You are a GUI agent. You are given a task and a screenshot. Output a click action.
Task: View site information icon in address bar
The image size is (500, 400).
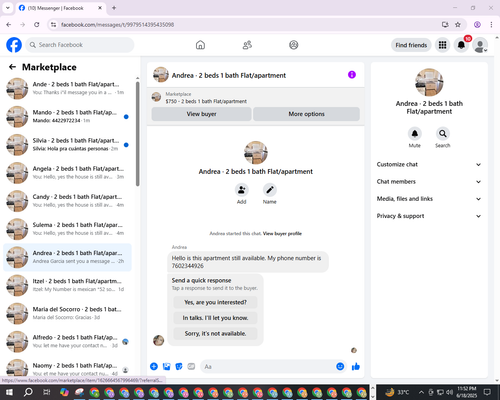[x=53, y=25]
